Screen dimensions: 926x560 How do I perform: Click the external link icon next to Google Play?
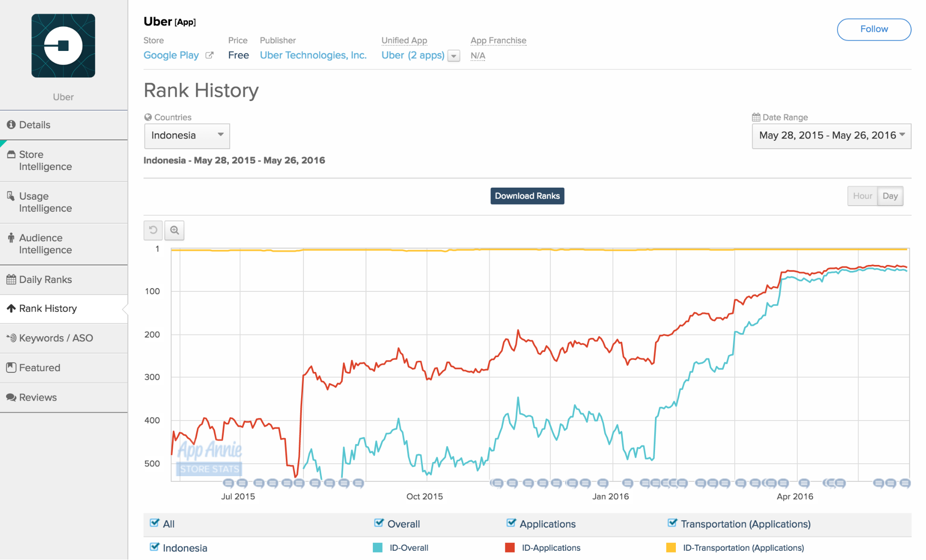209,55
